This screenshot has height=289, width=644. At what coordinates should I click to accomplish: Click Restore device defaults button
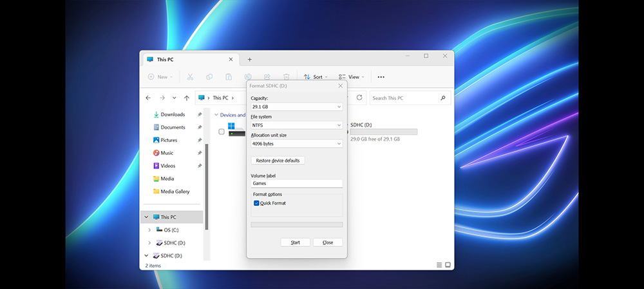[278, 161]
